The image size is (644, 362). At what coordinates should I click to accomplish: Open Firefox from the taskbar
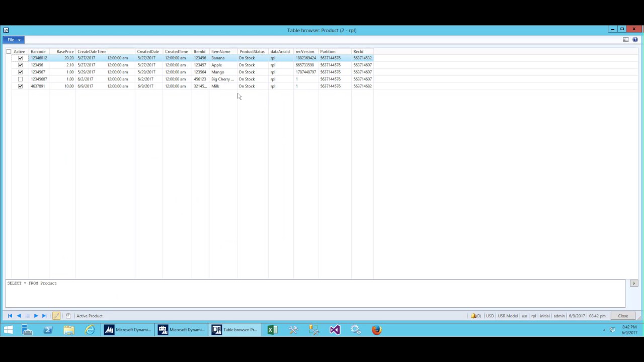376,330
